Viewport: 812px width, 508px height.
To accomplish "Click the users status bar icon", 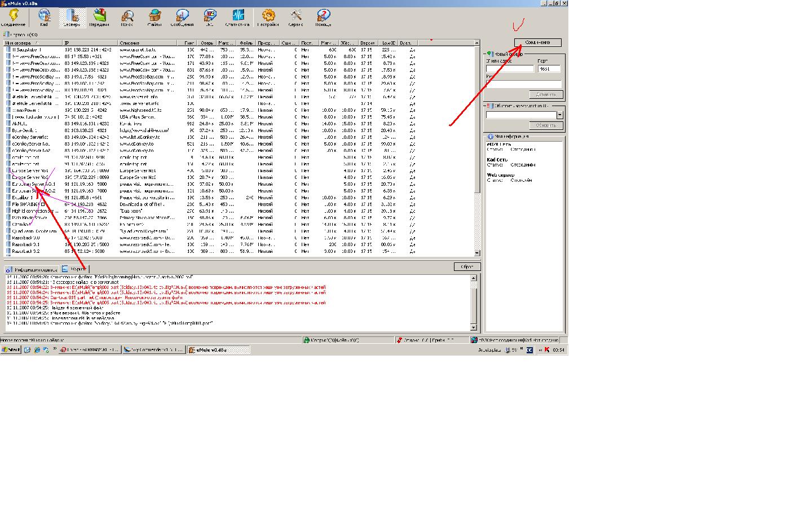I will (307, 340).
